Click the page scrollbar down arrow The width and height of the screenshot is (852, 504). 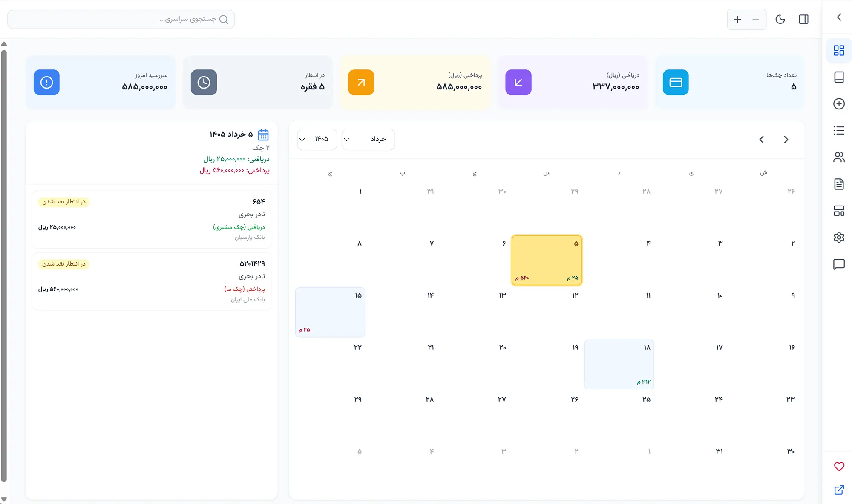click(x=4, y=500)
